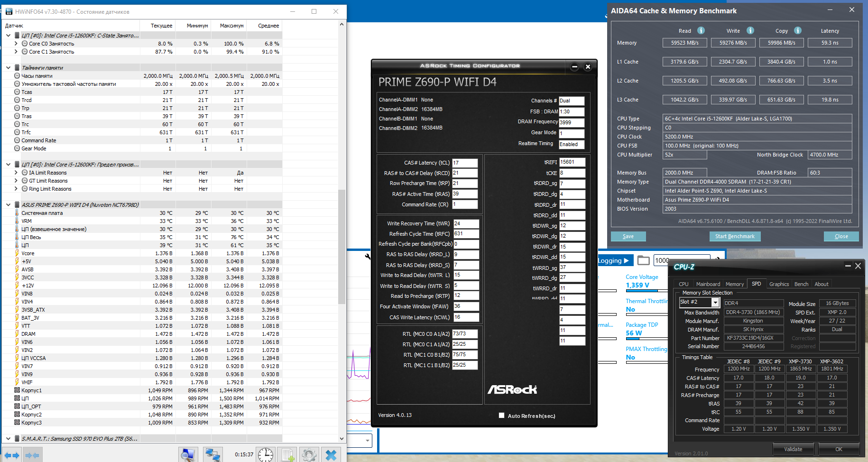Collapse the S.M.A.R.T. Samsung SSD group
Viewport: 868px width, 462px height.
click(x=8, y=439)
